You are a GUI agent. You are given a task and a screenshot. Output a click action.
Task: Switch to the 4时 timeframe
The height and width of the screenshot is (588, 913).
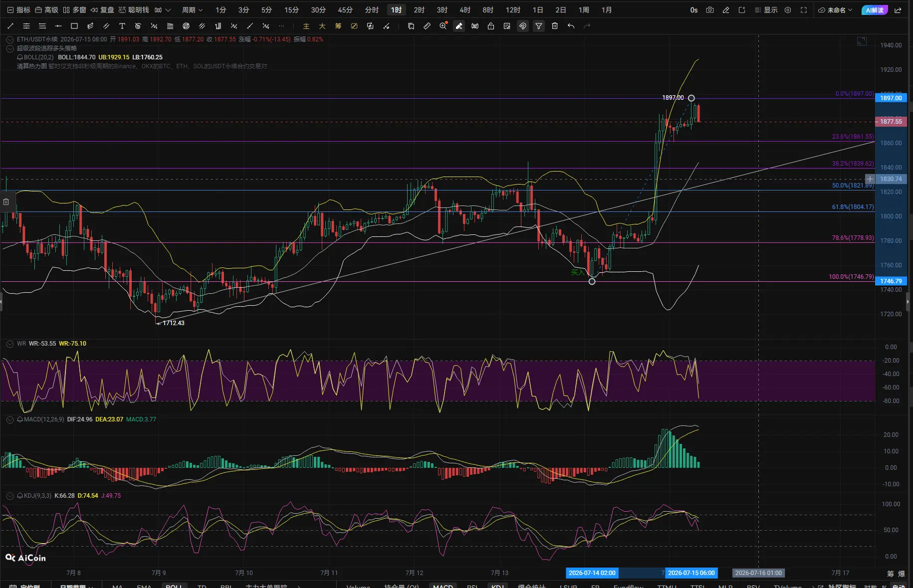(x=465, y=10)
